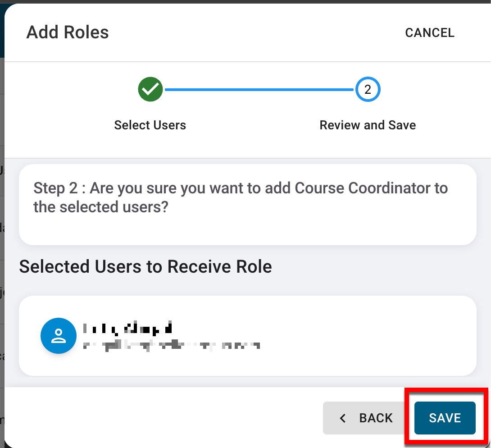Screen dimensions: 491x448
Task: Click the step 2 circle indicator
Action: [368, 89]
